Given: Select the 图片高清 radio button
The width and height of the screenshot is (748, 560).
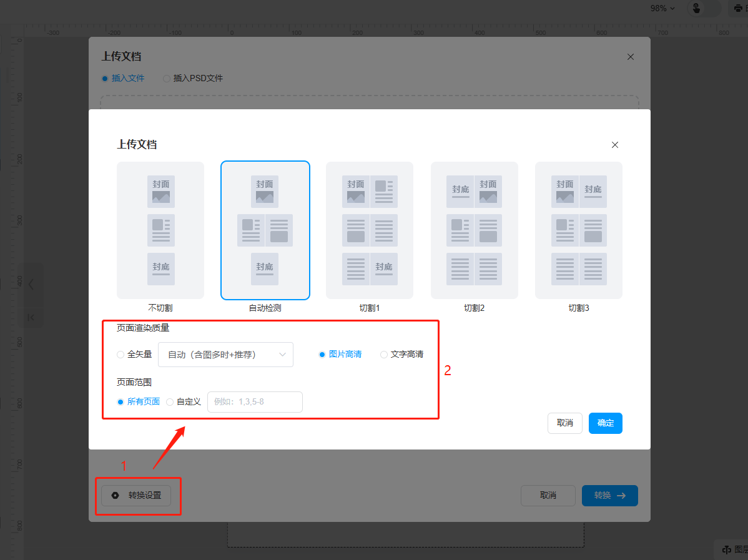Looking at the screenshot, I should tap(323, 355).
